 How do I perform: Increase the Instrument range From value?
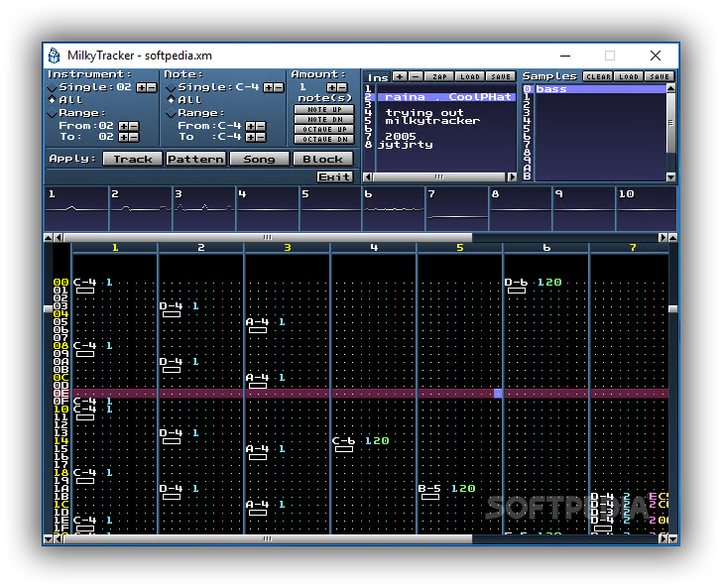[123, 126]
